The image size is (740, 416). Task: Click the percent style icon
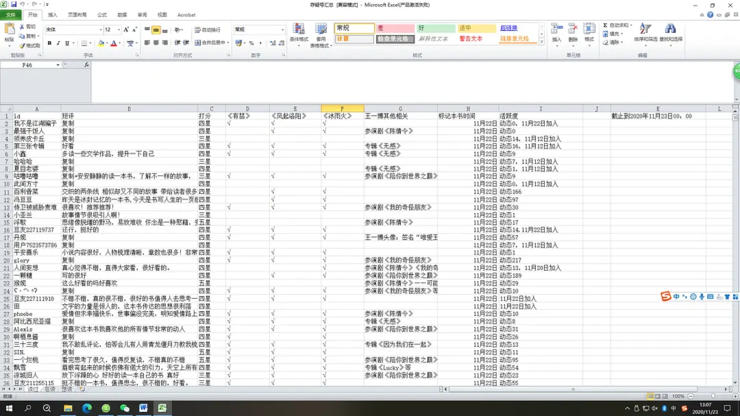(x=252, y=43)
